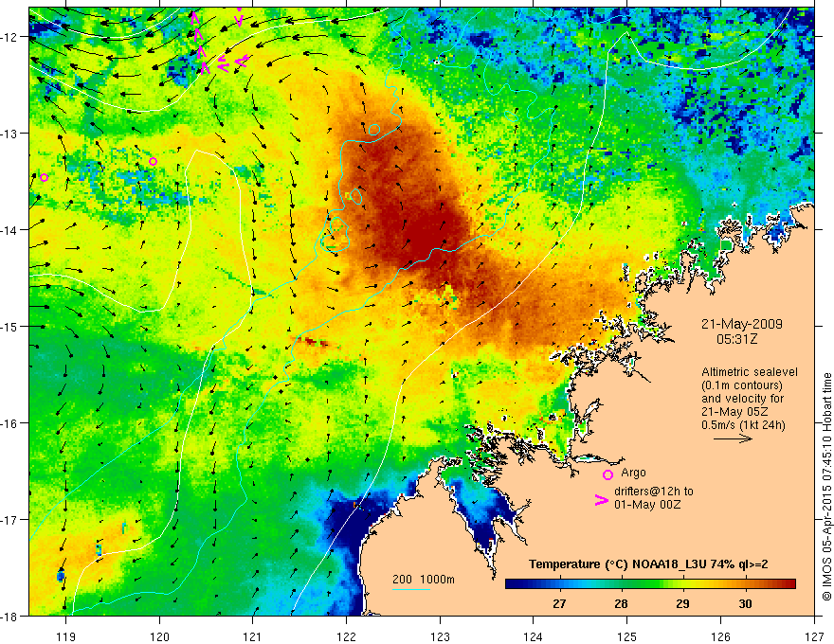Click the -14 latitude axis label
Viewport: 834px width, 644px height.
click(x=10, y=230)
